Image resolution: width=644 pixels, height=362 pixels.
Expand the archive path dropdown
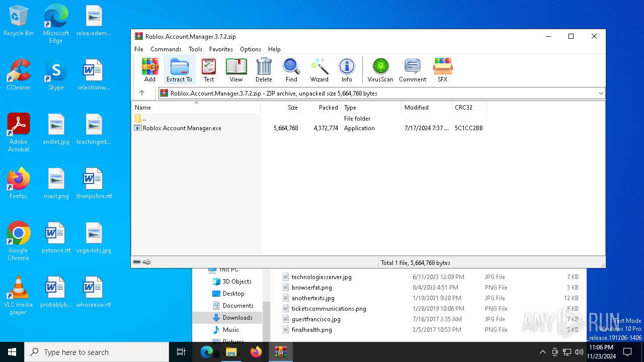[601, 94]
